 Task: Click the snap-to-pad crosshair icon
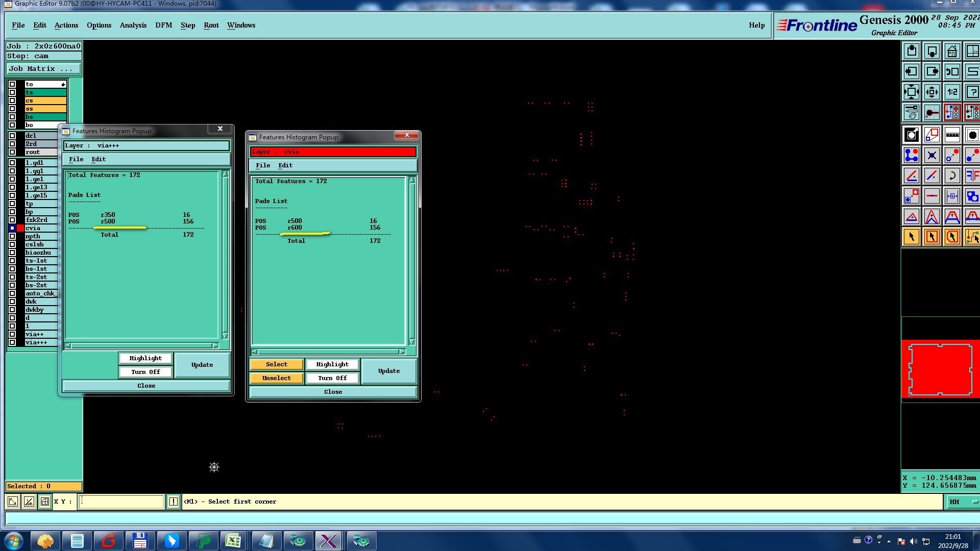[932, 112]
